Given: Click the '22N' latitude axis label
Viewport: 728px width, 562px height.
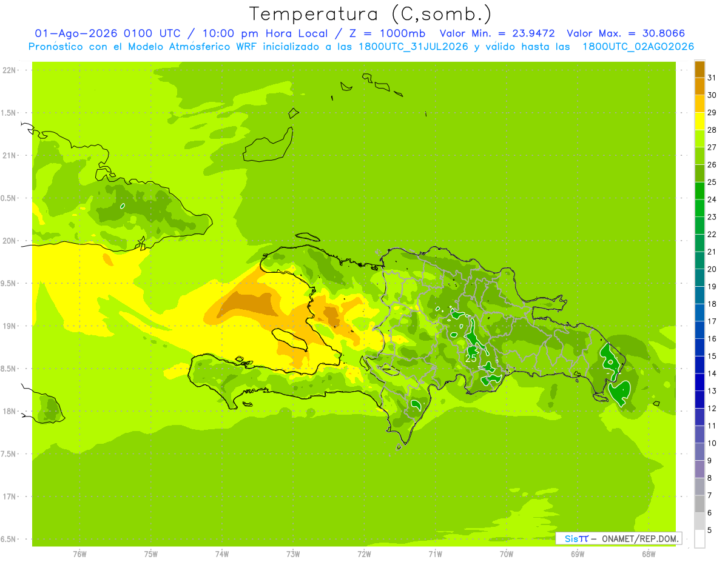Looking at the screenshot, I should (x=10, y=70).
